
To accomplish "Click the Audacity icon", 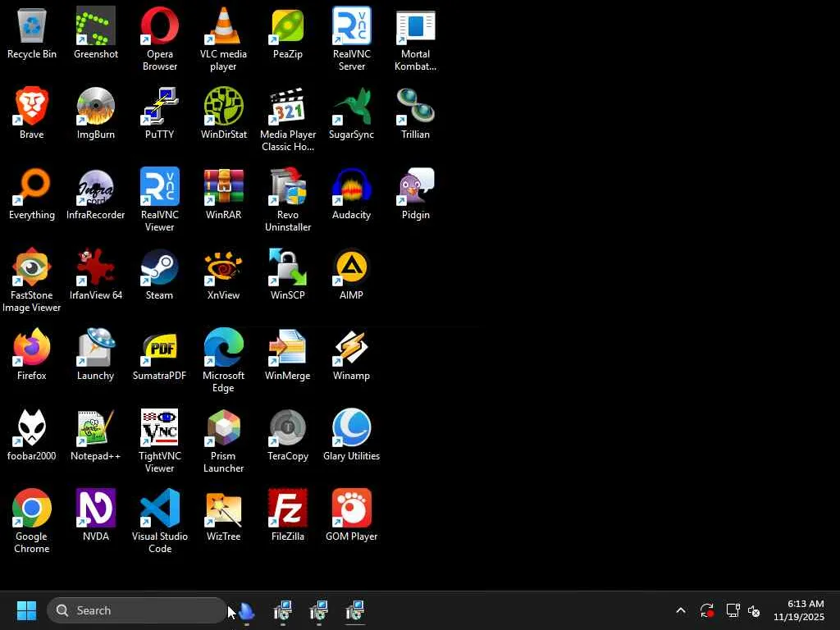I will 351,194.
